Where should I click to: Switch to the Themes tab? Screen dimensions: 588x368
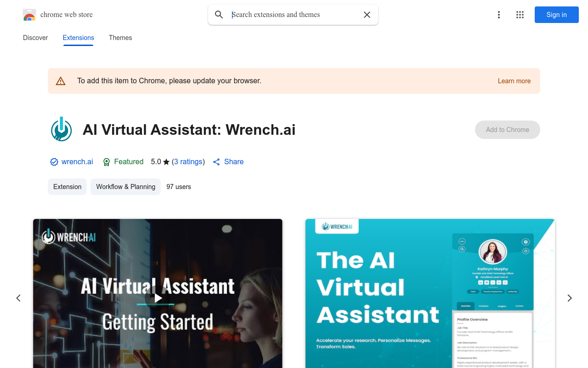(x=120, y=38)
